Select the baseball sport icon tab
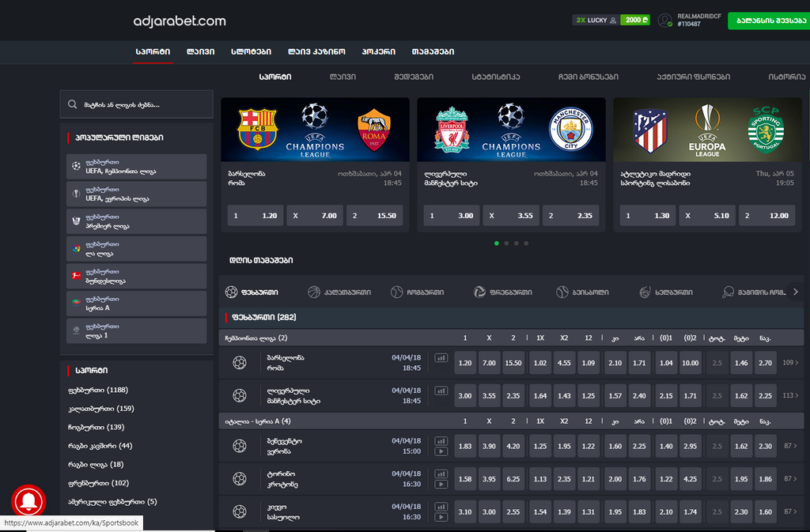Screen dimensions: 810x532 562,292
